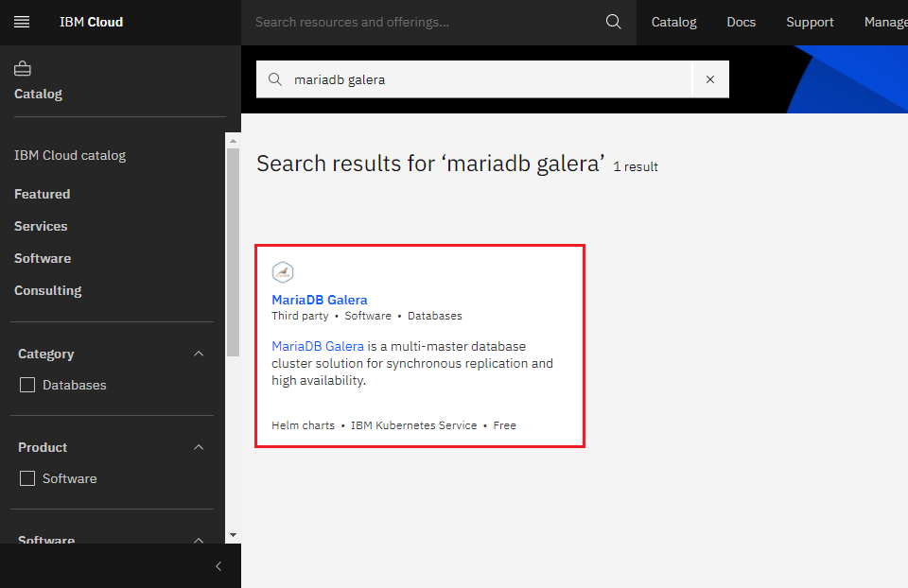Click the IBM Cloud logo link
The height and width of the screenshot is (588, 908).
coord(91,22)
